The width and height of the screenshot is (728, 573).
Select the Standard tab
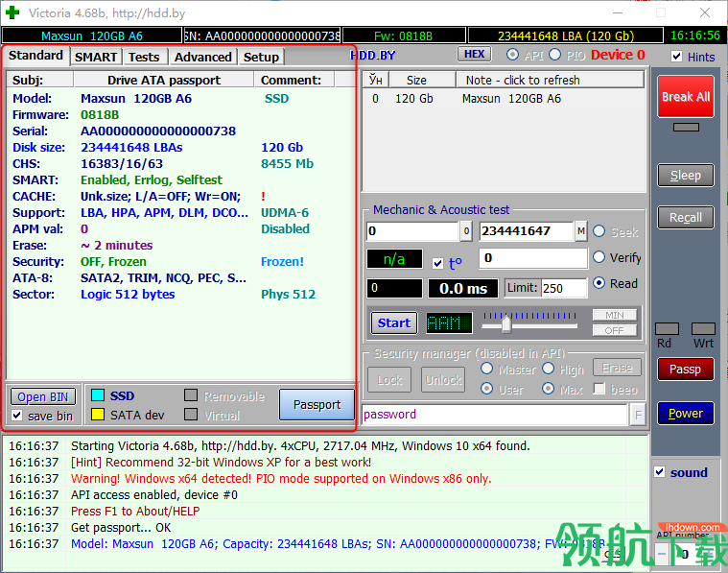[35, 56]
